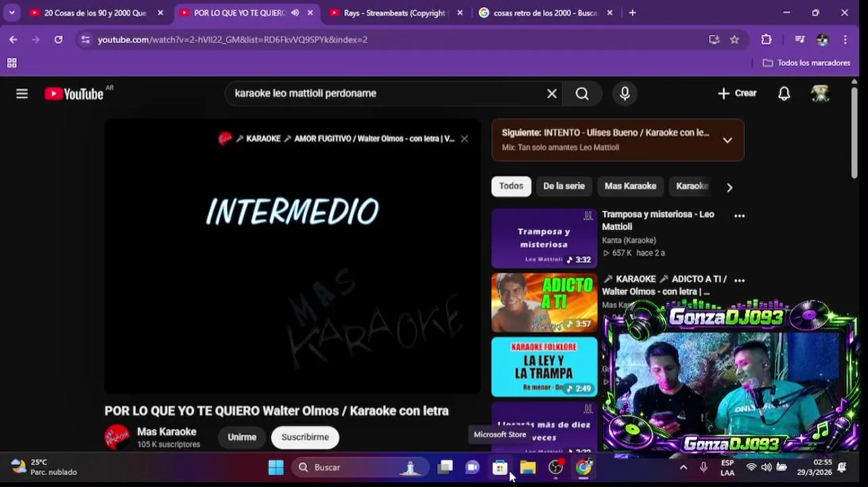Image resolution: width=868 pixels, height=487 pixels.
Task: Close the Rays - Streambeats tab
Action: 460,13
